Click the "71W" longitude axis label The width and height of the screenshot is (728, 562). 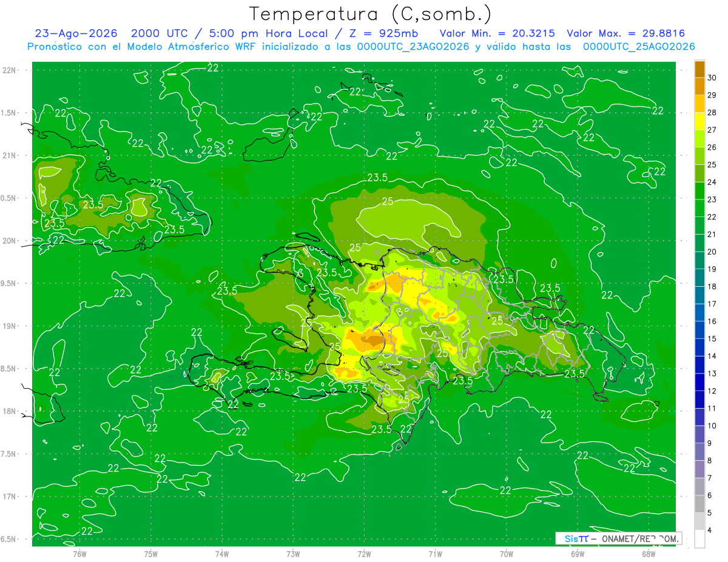point(435,554)
